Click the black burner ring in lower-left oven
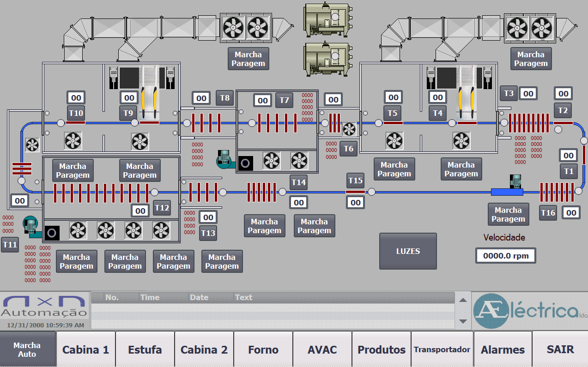This screenshot has height=367, width=588. coord(52,233)
